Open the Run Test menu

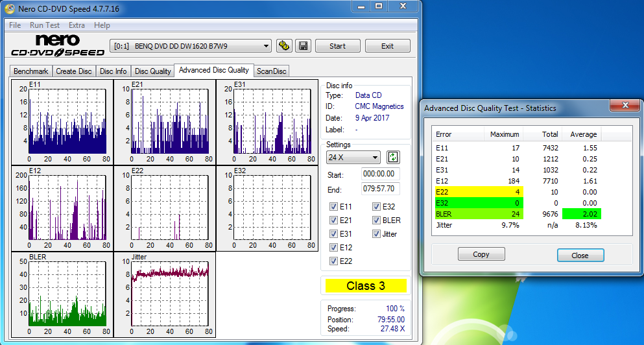point(45,25)
